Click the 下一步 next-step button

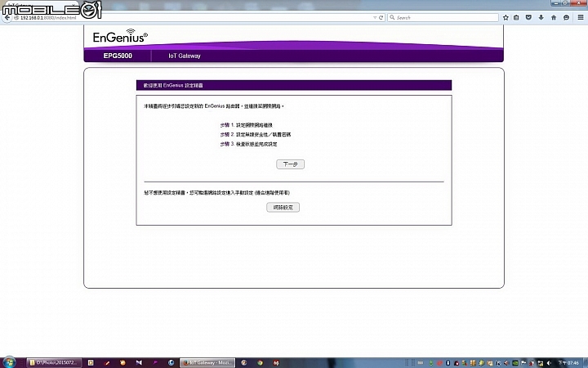click(x=290, y=164)
